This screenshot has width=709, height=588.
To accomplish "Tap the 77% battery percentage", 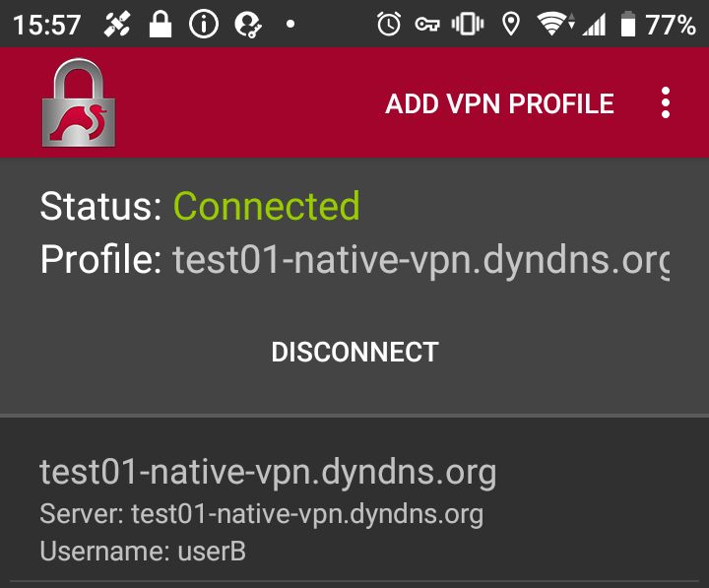I will coord(672,25).
